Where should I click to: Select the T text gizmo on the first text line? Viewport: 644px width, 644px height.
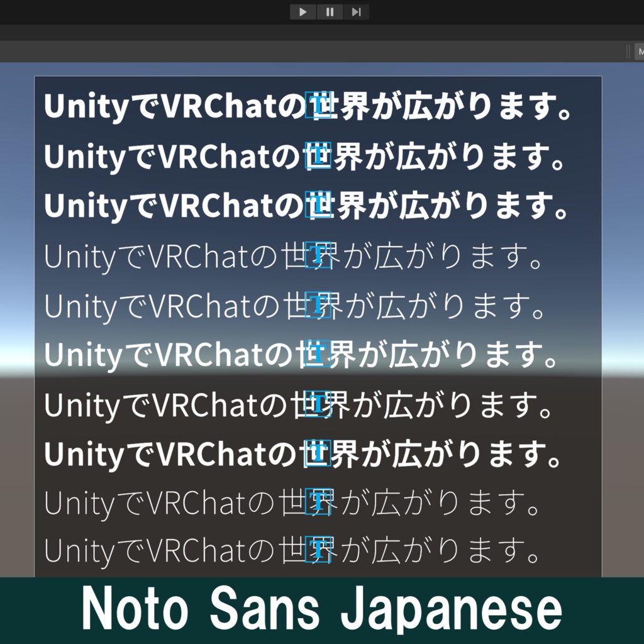coord(318,105)
